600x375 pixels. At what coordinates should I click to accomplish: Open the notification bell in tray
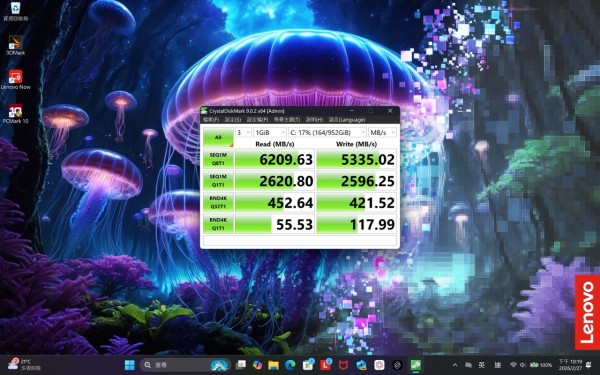click(x=588, y=365)
